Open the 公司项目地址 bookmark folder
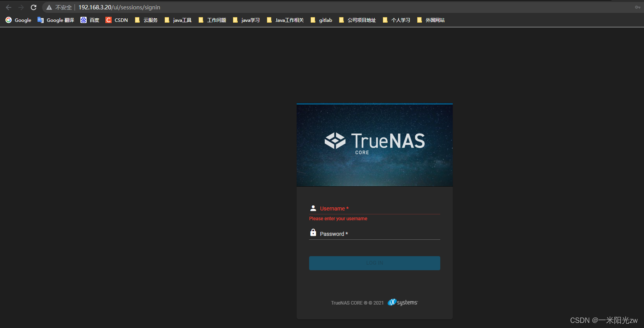This screenshot has height=328, width=644. tap(357, 20)
